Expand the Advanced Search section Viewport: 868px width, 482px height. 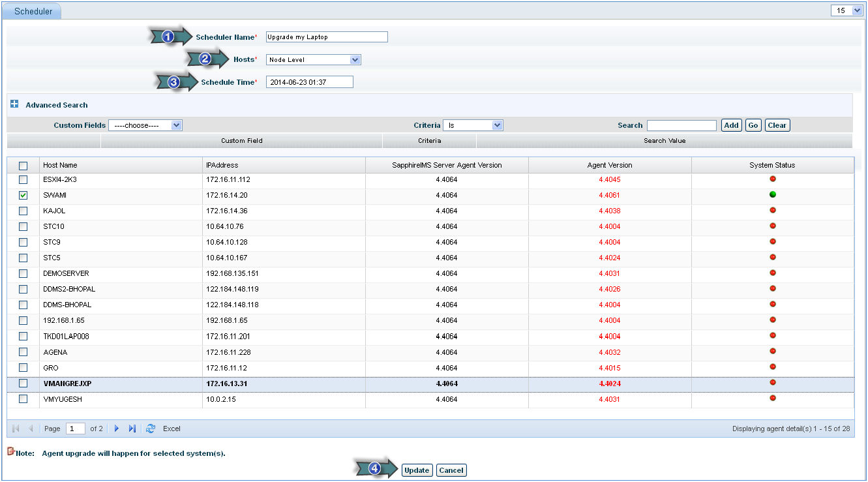point(14,104)
